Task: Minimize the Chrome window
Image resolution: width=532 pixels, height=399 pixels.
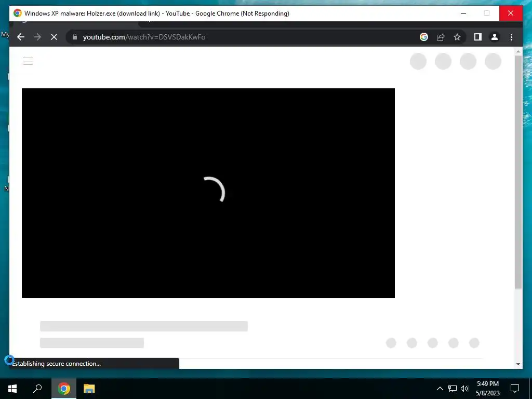Action: (463, 13)
